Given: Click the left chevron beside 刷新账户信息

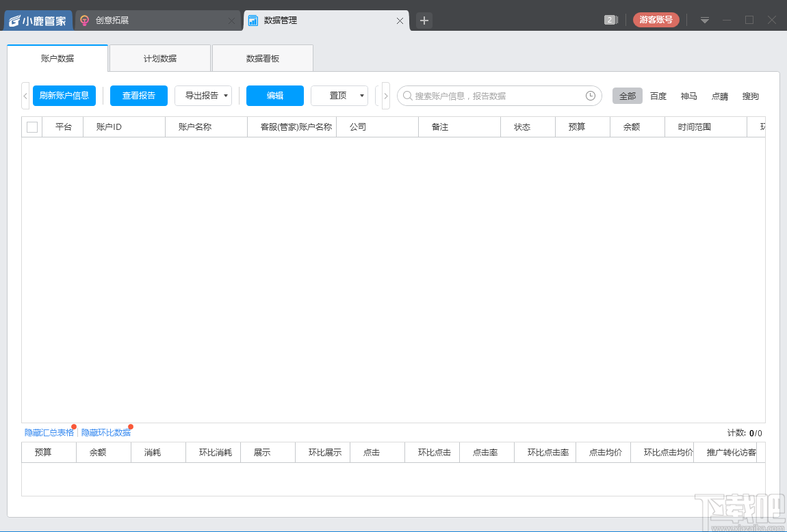Looking at the screenshot, I should pyautogui.click(x=25, y=96).
